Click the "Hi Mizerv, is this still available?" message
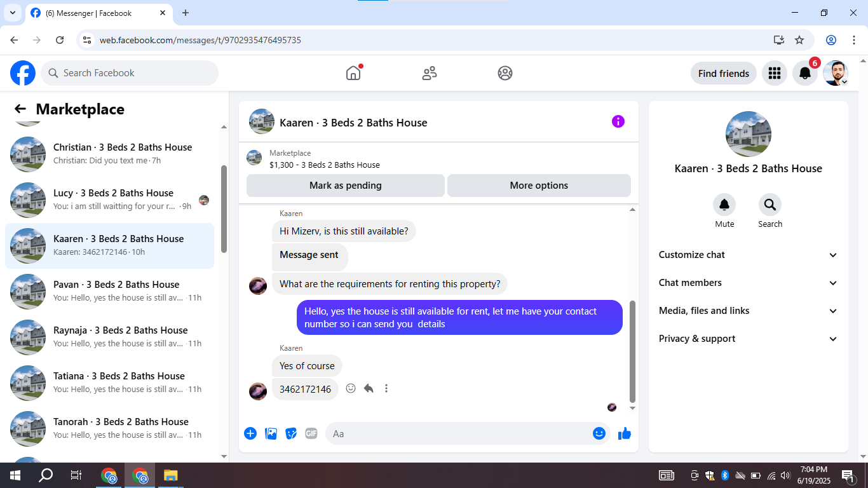 [344, 231]
